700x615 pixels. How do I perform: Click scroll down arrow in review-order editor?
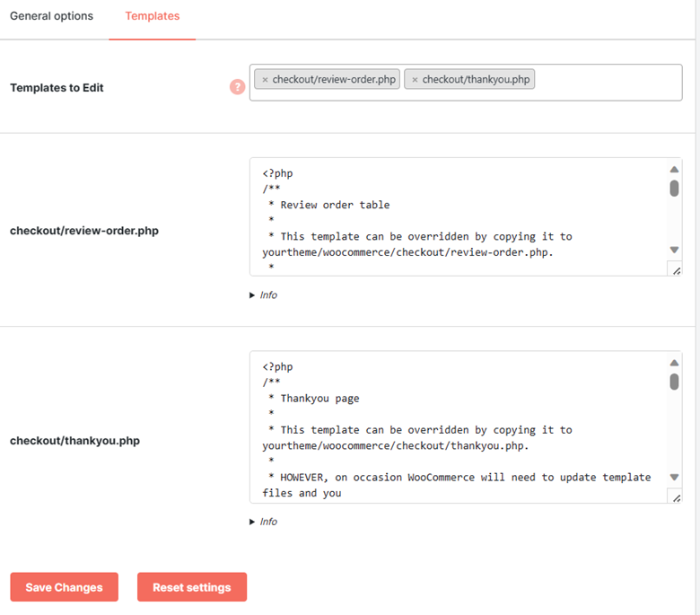pyautogui.click(x=674, y=250)
